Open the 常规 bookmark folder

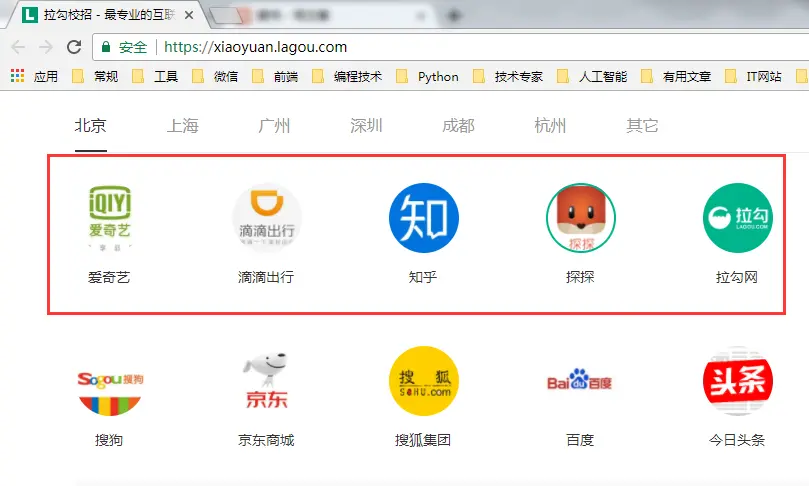[95, 76]
